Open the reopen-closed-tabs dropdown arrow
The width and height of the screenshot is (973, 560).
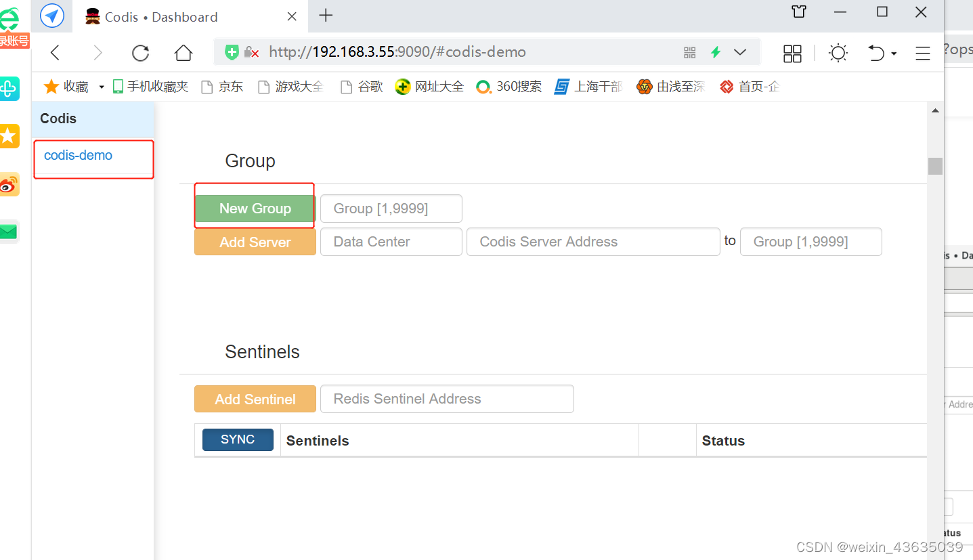pos(892,52)
